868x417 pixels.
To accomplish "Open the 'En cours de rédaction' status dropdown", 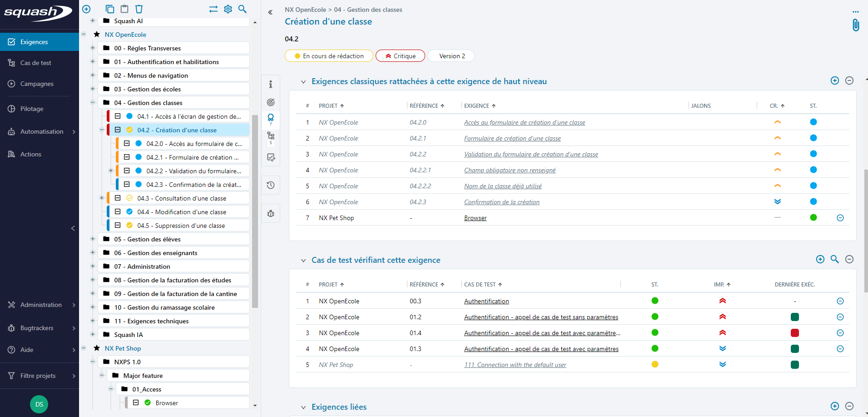I will [x=329, y=56].
